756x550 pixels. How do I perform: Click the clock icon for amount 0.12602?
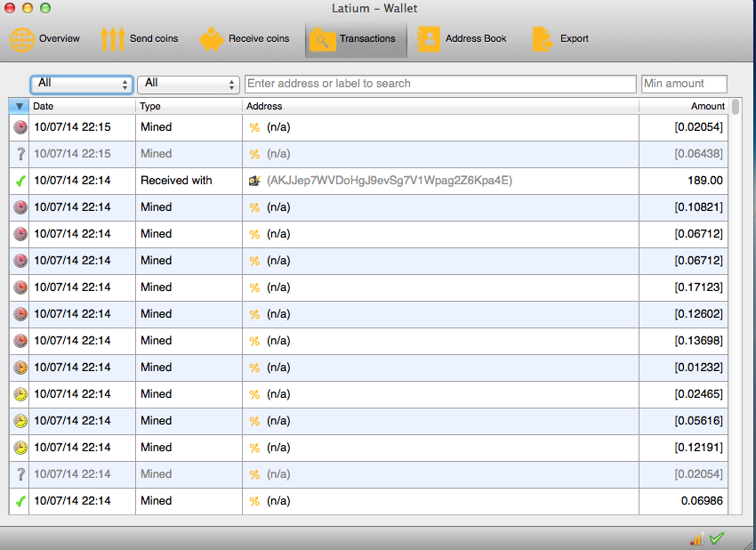[20, 314]
